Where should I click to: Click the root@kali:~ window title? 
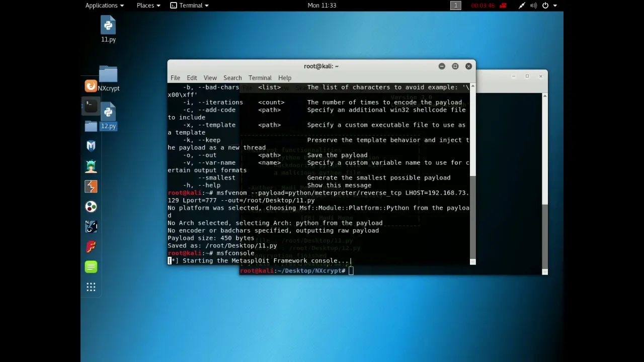click(x=321, y=66)
